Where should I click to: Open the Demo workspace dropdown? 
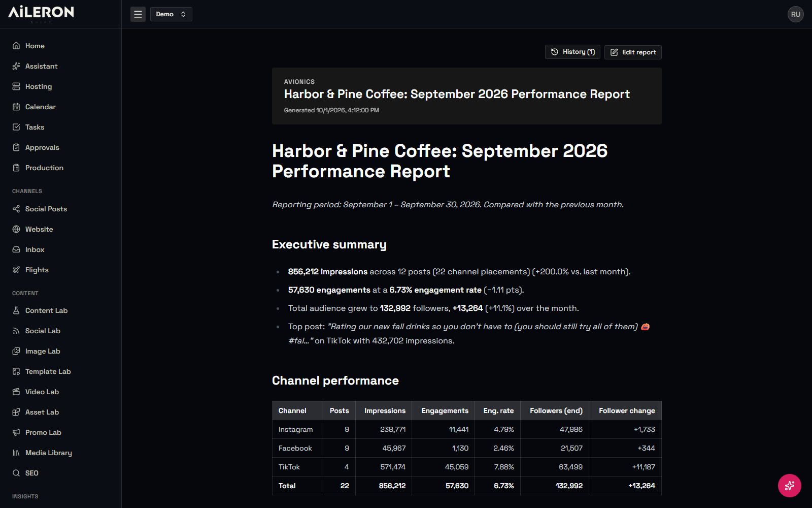[171, 14]
